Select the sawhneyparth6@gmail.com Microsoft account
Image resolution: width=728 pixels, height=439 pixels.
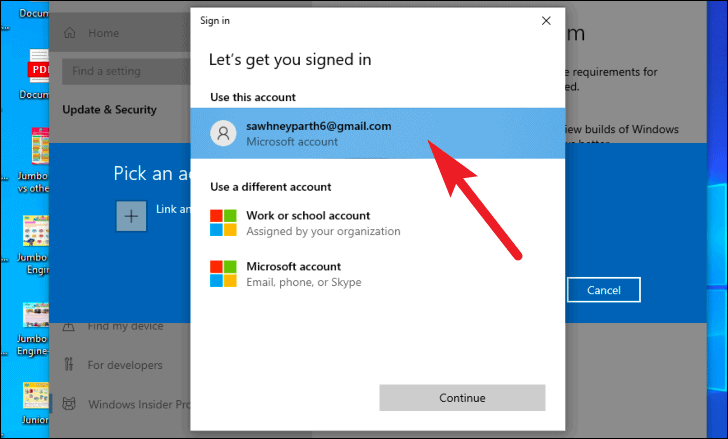coord(377,133)
